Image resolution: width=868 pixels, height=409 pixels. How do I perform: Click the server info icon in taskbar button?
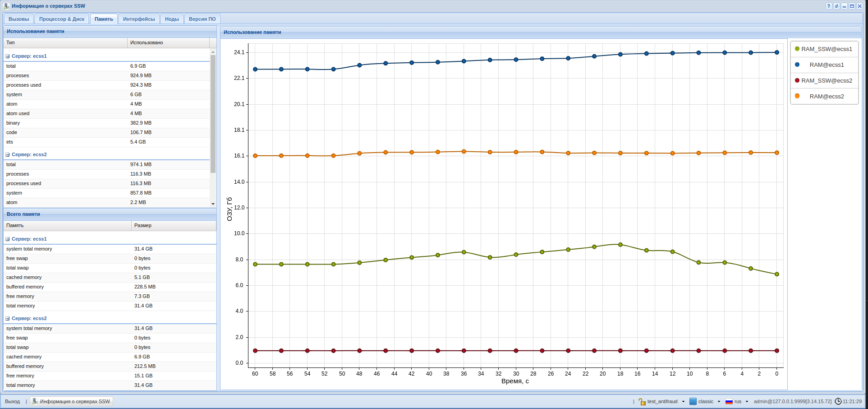coord(35,401)
